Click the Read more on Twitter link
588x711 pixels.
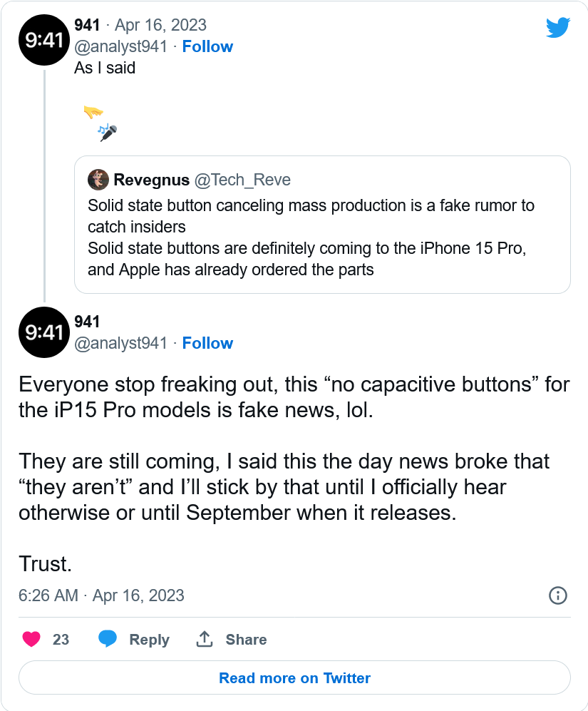click(294, 677)
